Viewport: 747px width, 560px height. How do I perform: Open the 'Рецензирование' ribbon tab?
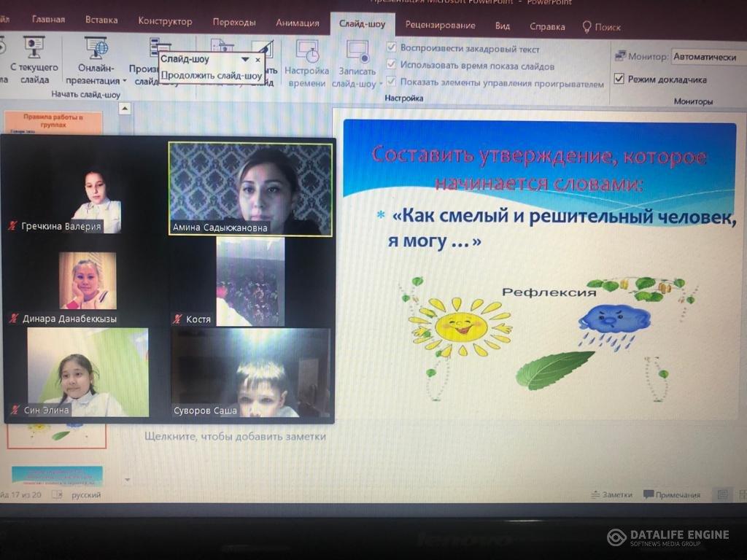440,25
